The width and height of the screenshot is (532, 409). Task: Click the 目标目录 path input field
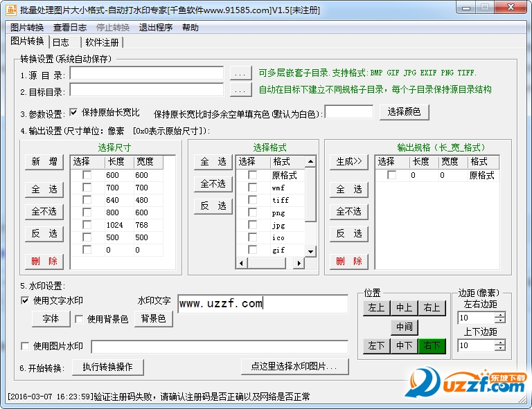147,90
